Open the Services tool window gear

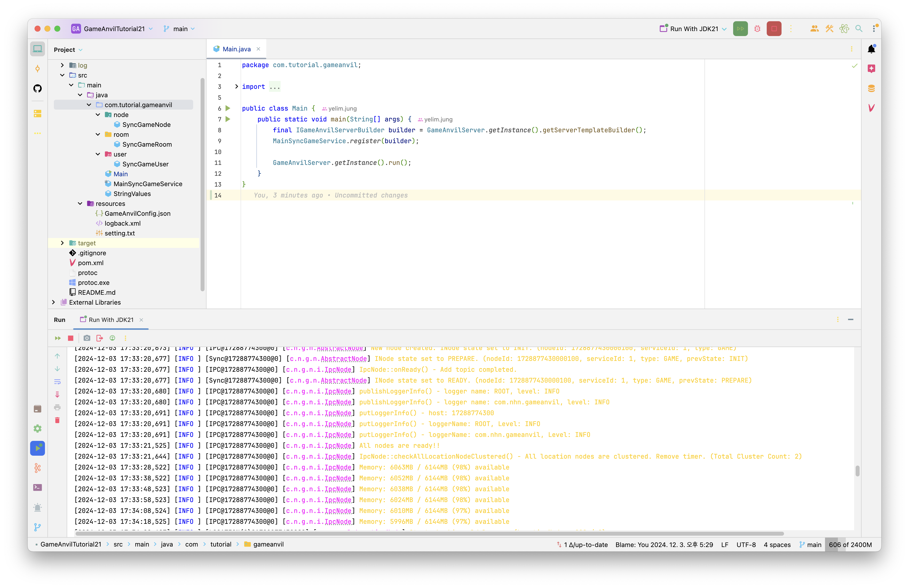[x=38, y=429]
